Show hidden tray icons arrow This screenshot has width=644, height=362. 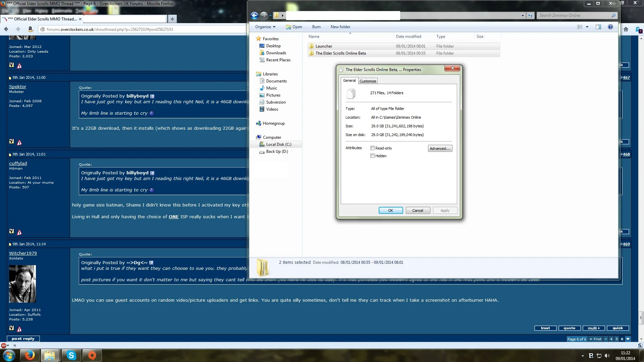click(x=583, y=356)
